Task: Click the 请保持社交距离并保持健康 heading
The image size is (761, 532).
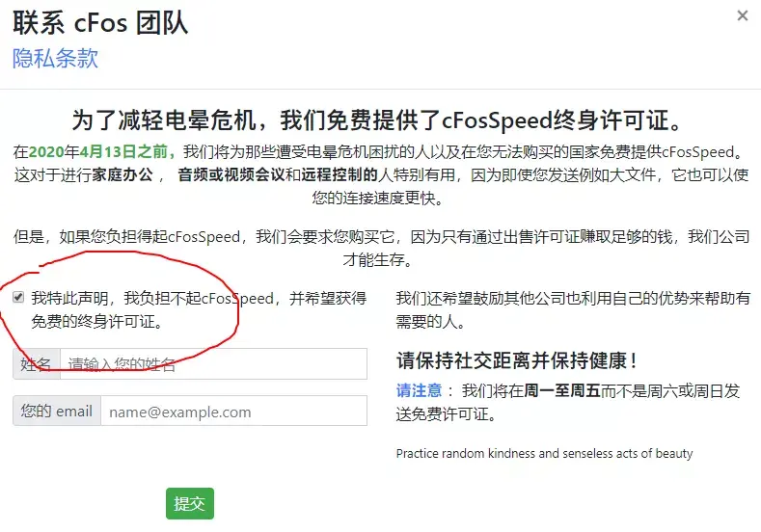Action: tap(516, 360)
